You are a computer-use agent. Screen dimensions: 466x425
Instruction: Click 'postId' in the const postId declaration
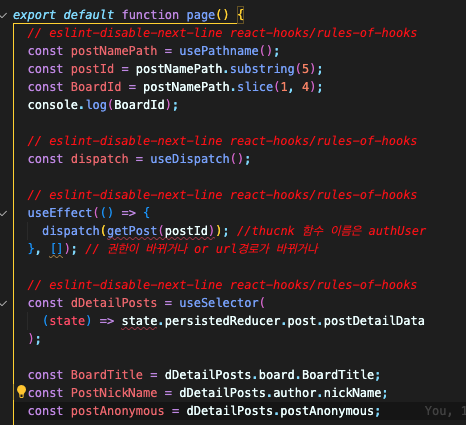[x=92, y=69]
